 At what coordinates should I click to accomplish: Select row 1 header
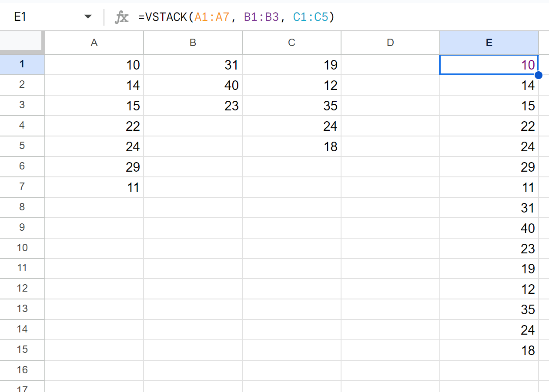22,65
